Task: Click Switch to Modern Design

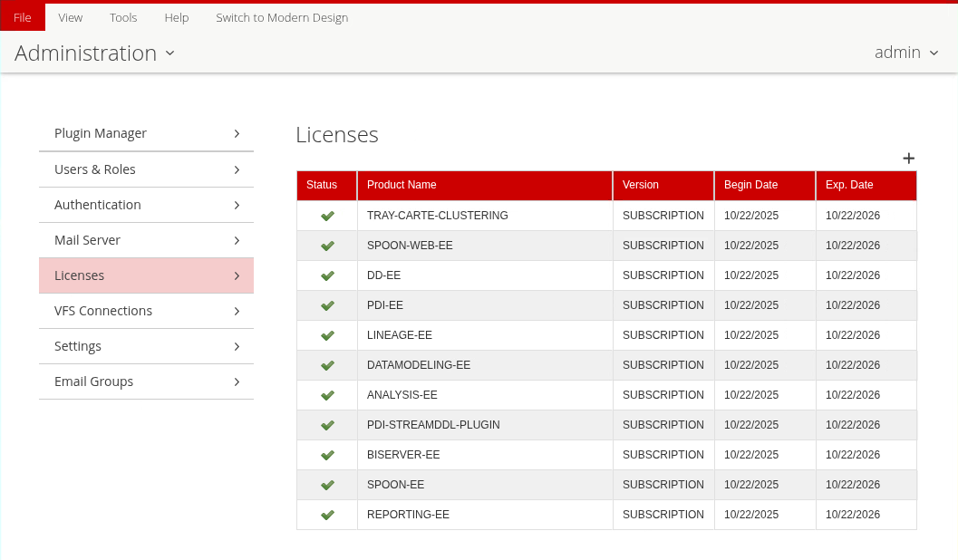Action: tap(282, 17)
